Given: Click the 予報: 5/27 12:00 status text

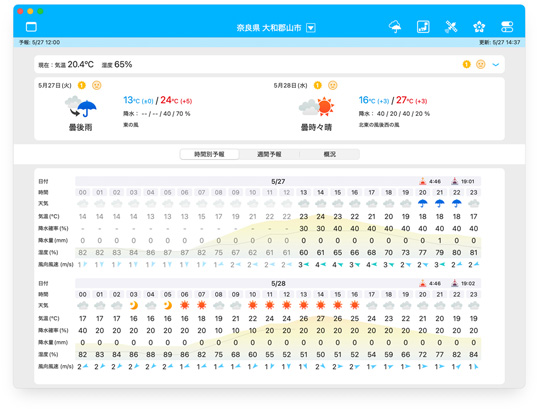Looking at the screenshot, I should point(39,42).
